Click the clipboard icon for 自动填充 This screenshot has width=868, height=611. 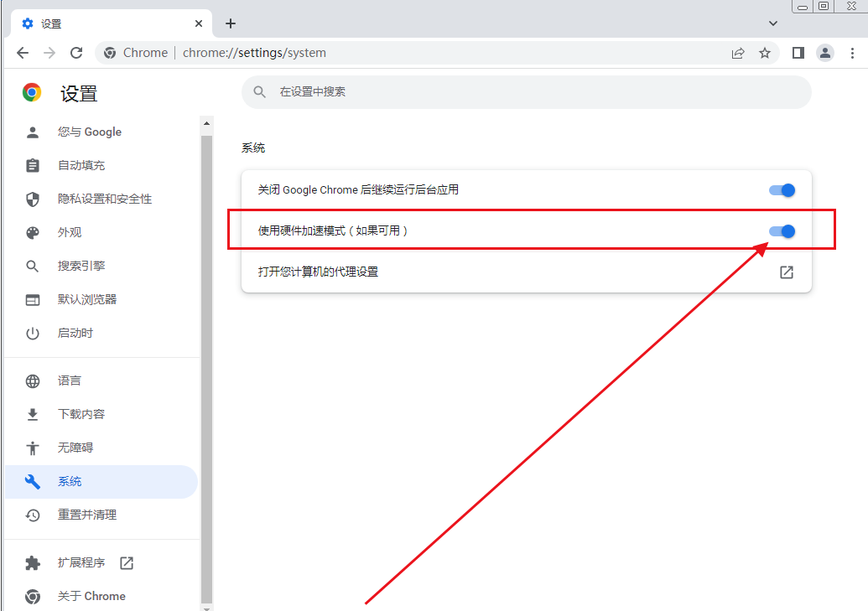coord(33,165)
